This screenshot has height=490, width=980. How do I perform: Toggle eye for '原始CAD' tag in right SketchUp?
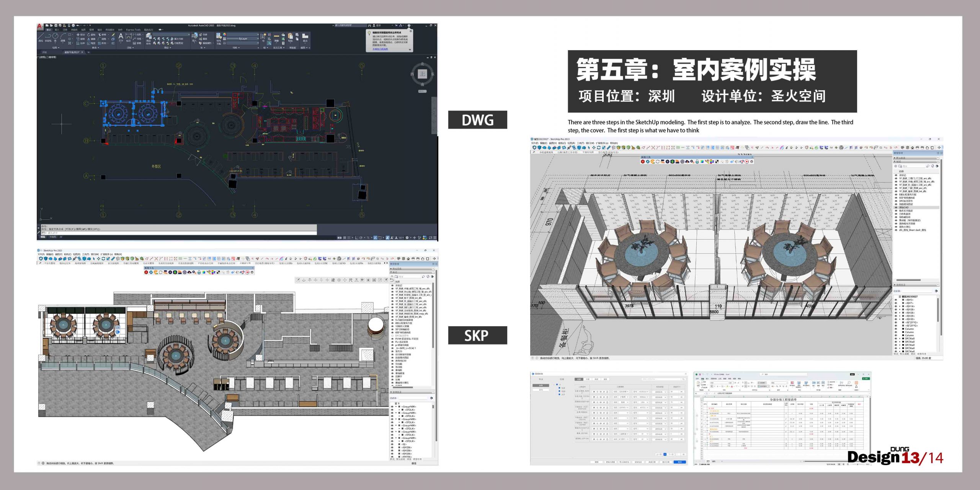pyautogui.click(x=896, y=207)
